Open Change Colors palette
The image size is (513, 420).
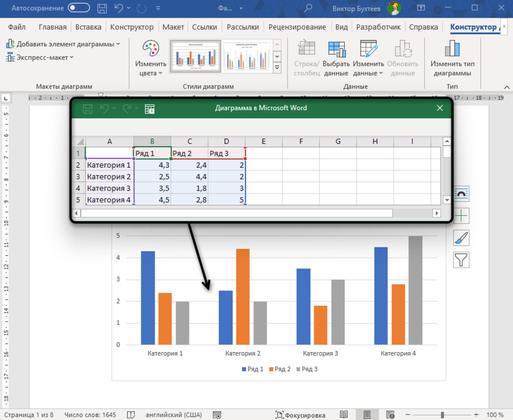click(150, 59)
